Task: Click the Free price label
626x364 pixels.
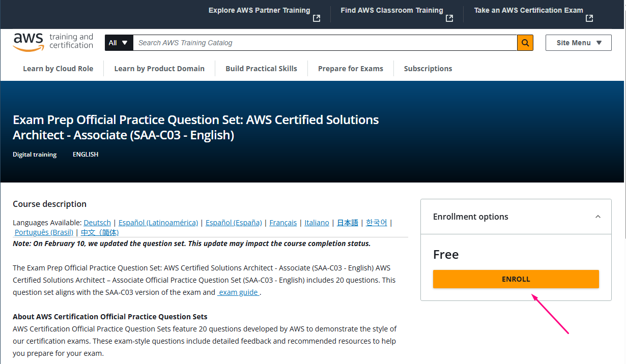Action: click(446, 254)
